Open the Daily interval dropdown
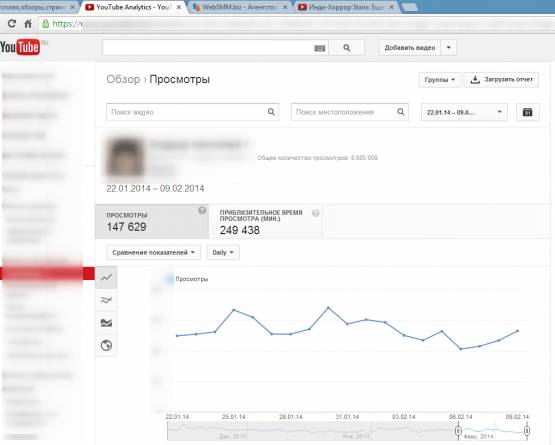The image size is (555, 445). pyautogui.click(x=223, y=252)
